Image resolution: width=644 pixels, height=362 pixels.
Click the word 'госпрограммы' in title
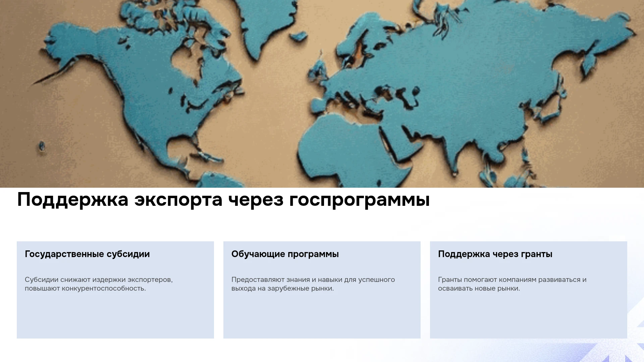click(359, 200)
